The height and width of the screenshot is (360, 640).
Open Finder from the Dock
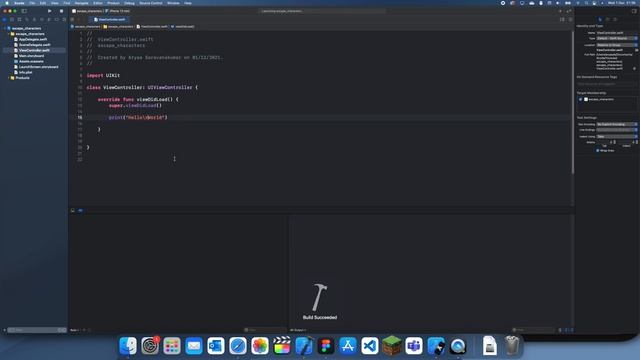pyautogui.click(x=128, y=346)
